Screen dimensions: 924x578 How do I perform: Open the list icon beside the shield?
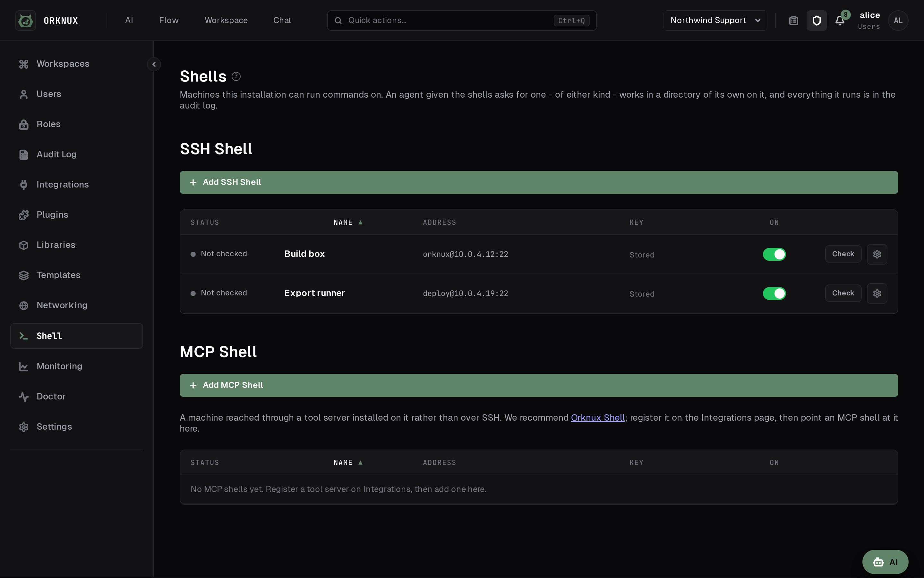793,21
